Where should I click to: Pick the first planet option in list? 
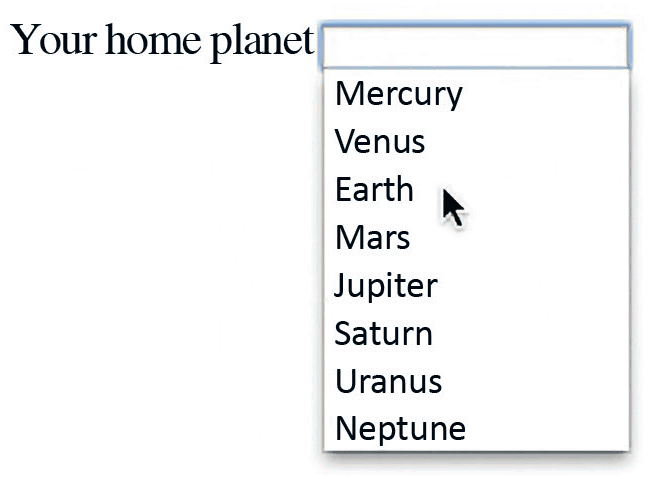398,93
